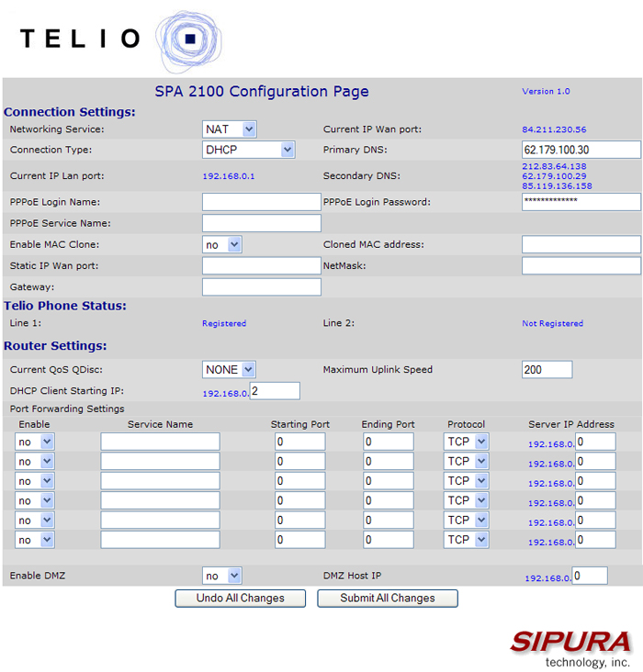Click Submit All Changes button
This screenshot has height=672, width=643.
click(x=388, y=599)
